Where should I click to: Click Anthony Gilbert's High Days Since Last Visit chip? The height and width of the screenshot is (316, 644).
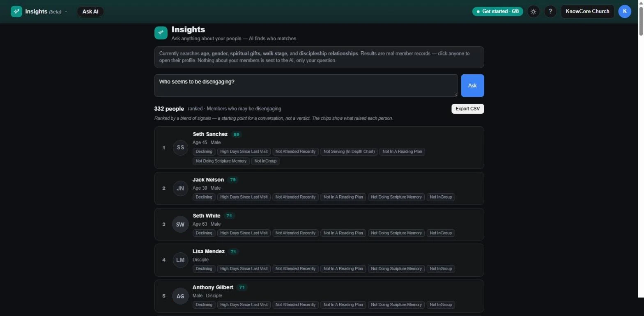[x=244, y=305]
